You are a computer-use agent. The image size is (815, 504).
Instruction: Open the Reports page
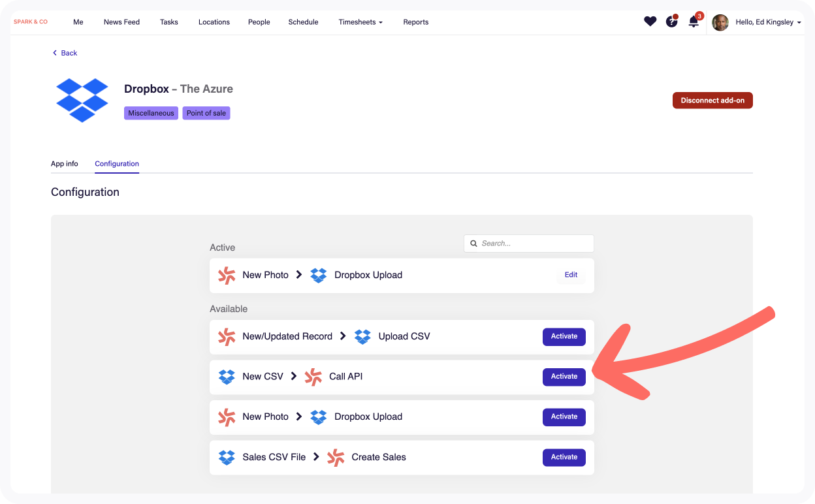416,22
